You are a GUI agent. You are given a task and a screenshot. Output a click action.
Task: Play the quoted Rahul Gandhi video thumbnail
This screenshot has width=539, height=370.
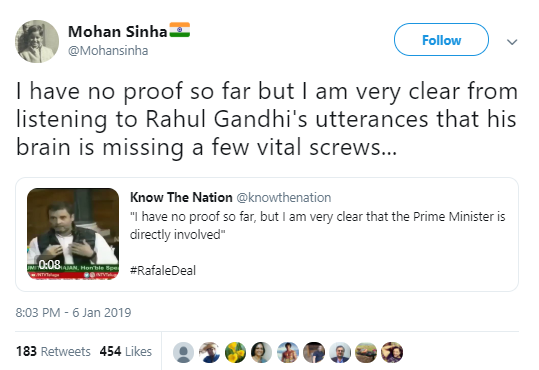(x=73, y=233)
